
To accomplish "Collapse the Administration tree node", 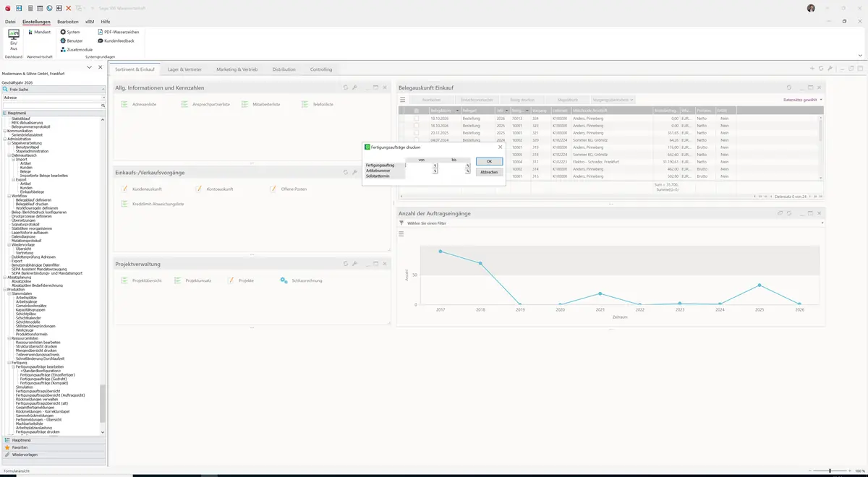I will [x=4, y=139].
